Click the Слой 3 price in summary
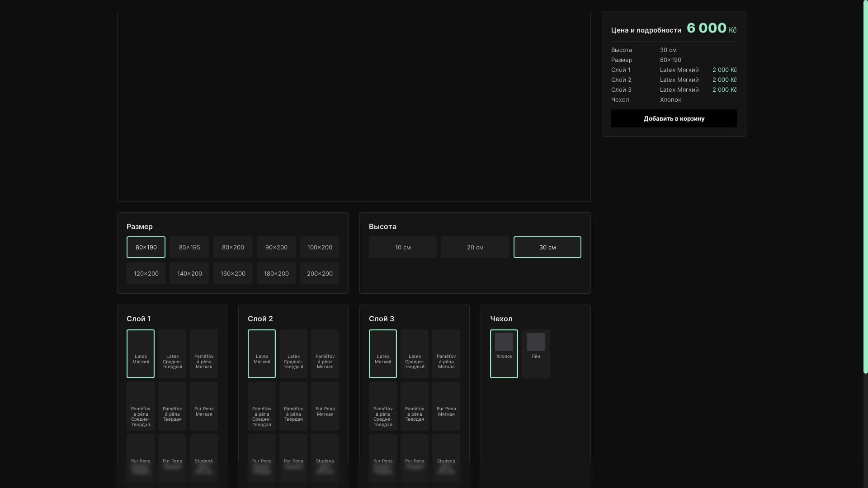This screenshot has height=488, width=868. coord(725,89)
